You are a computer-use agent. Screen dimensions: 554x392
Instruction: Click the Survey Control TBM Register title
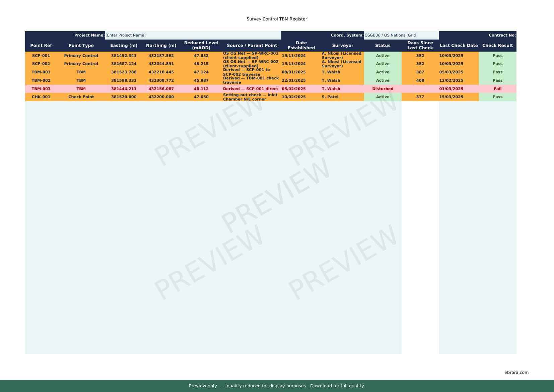tap(277, 19)
